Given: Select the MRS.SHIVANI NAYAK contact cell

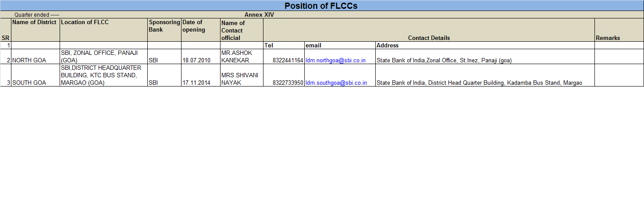Looking at the screenshot, I should pos(237,79).
